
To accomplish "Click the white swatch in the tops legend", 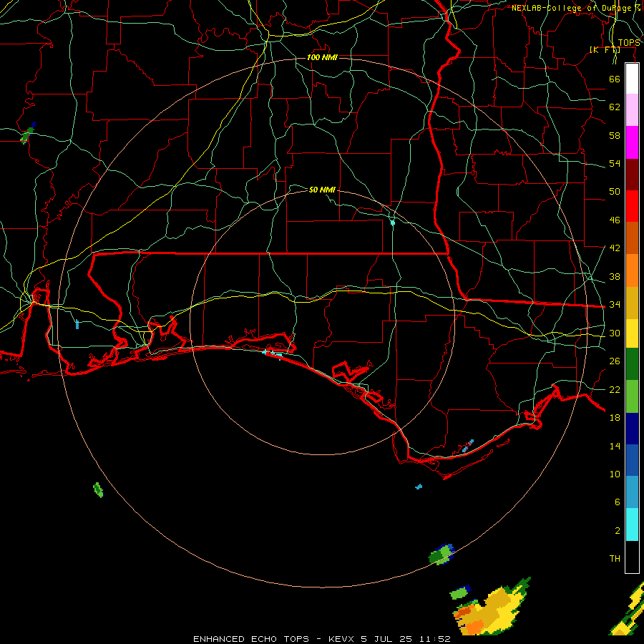I will click(x=632, y=79).
